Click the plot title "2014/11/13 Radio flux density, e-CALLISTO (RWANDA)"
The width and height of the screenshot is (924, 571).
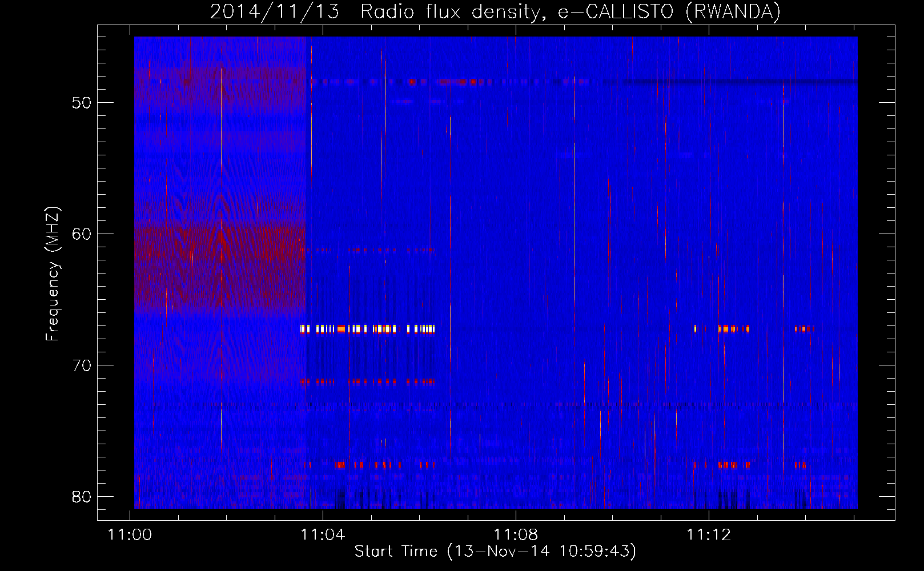[495, 11]
